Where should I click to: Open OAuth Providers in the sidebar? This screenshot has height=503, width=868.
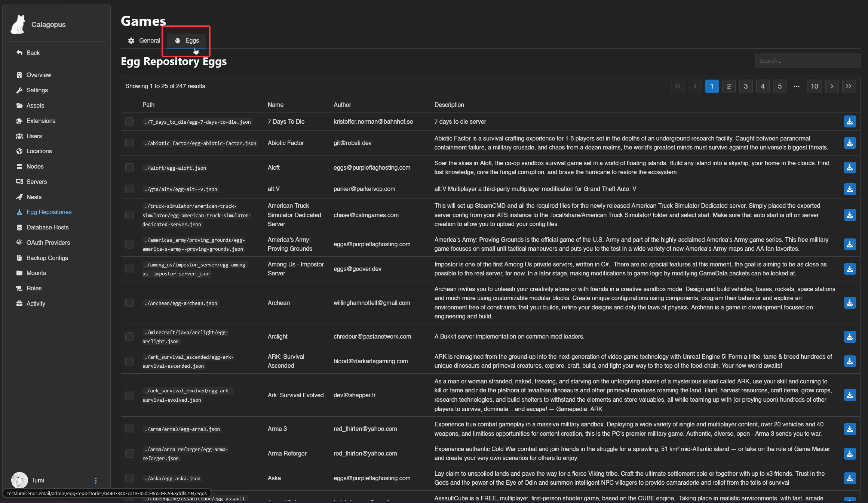(x=48, y=243)
